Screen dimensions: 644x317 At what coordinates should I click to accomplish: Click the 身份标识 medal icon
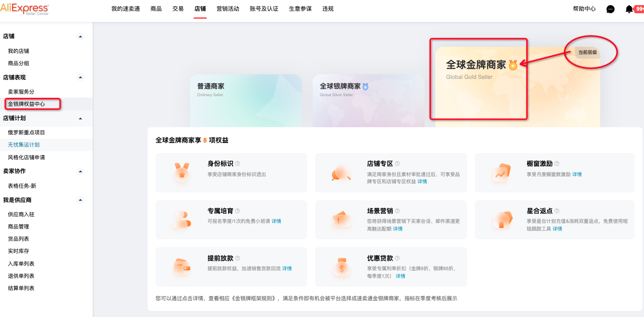click(181, 173)
